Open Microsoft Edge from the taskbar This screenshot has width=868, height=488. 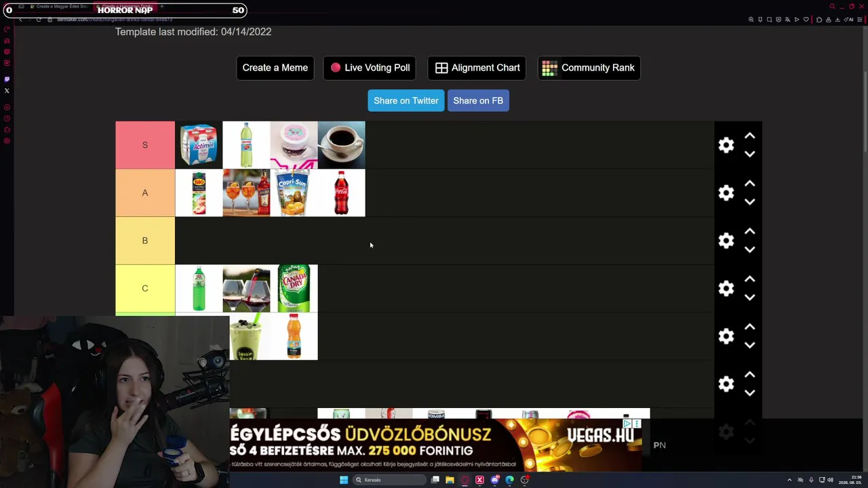pyautogui.click(x=509, y=480)
